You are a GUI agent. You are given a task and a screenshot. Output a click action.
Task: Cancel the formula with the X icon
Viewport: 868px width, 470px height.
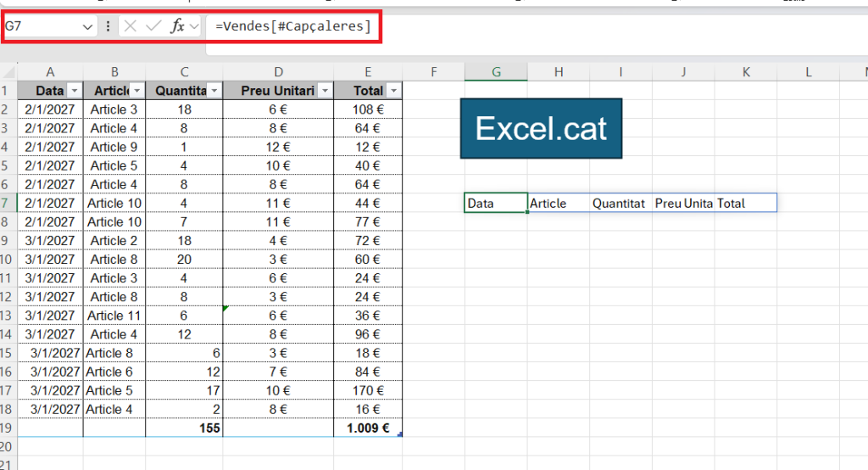coord(130,26)
